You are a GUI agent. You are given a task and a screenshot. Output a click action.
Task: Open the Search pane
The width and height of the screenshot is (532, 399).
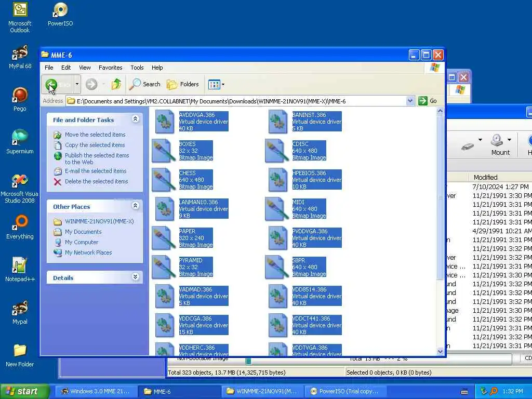click(145, 84)
